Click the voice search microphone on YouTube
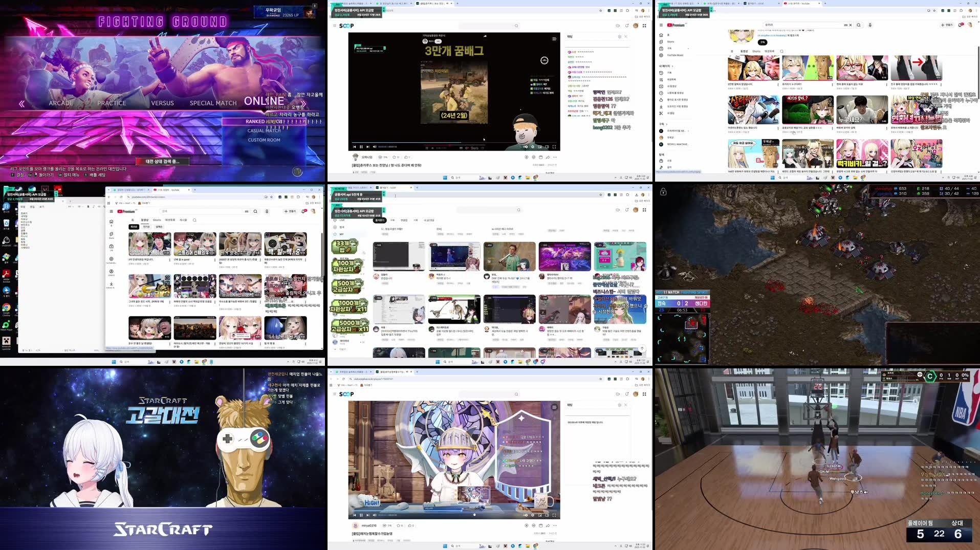The image size is (980, 550). [x=870, y=25]
